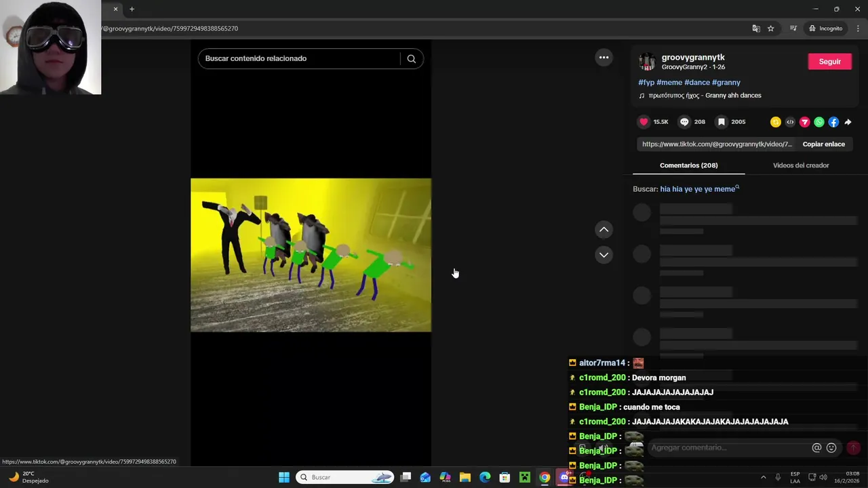Open emoji picker in comment box

[x=831, y=448]
